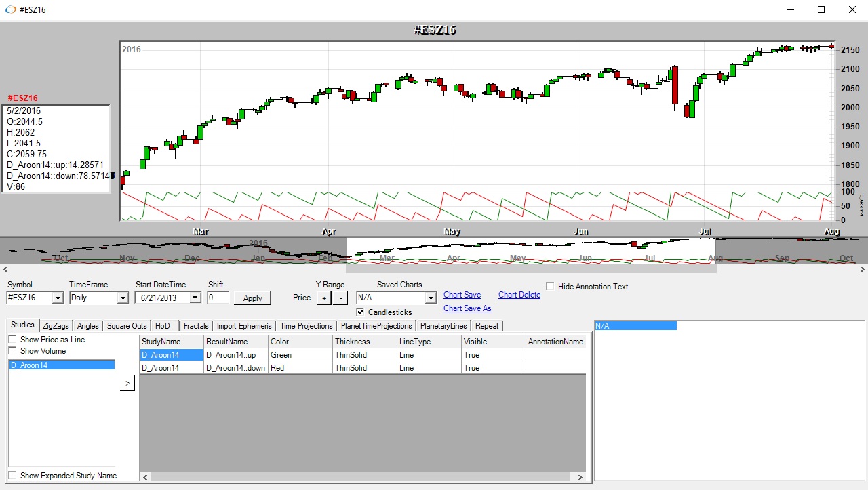Maximize the #ESZ16 chart window

821,9
